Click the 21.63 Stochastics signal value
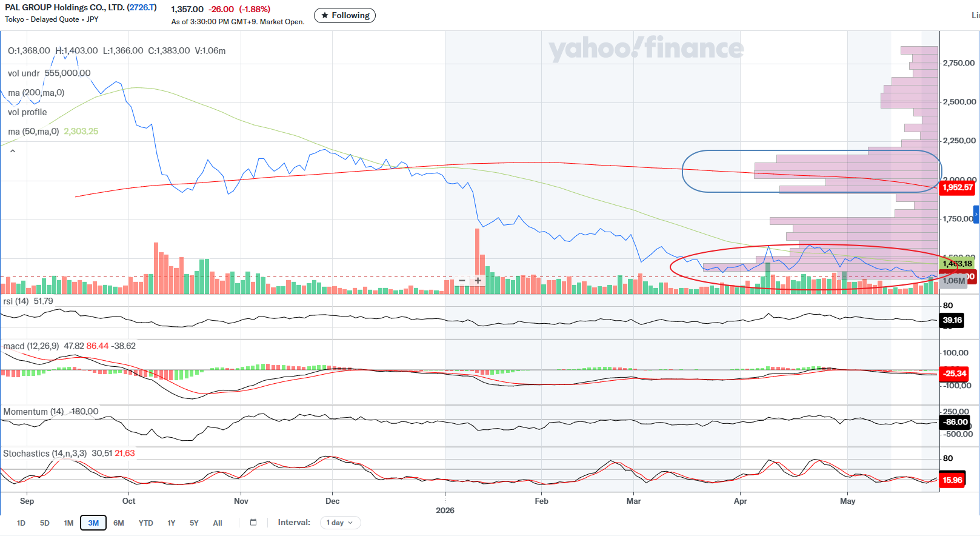Viewport: 980px width, 536px height. [x=125, y=454]
